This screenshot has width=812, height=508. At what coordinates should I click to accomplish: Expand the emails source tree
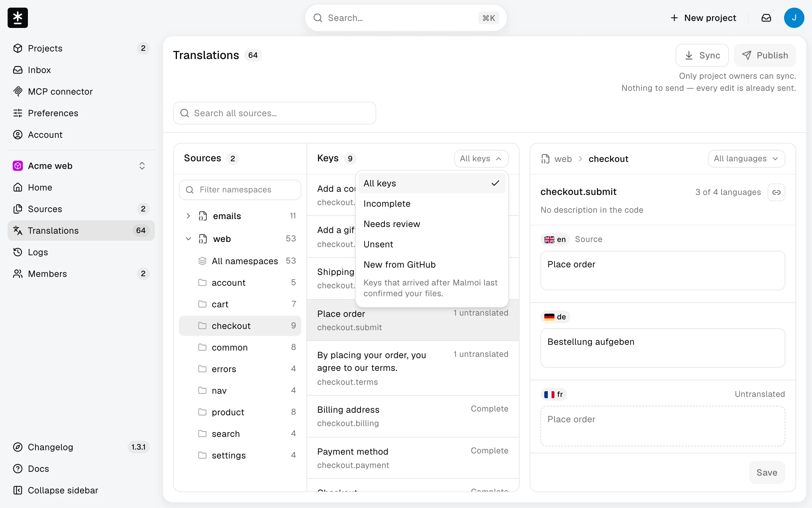coord(188,216)
